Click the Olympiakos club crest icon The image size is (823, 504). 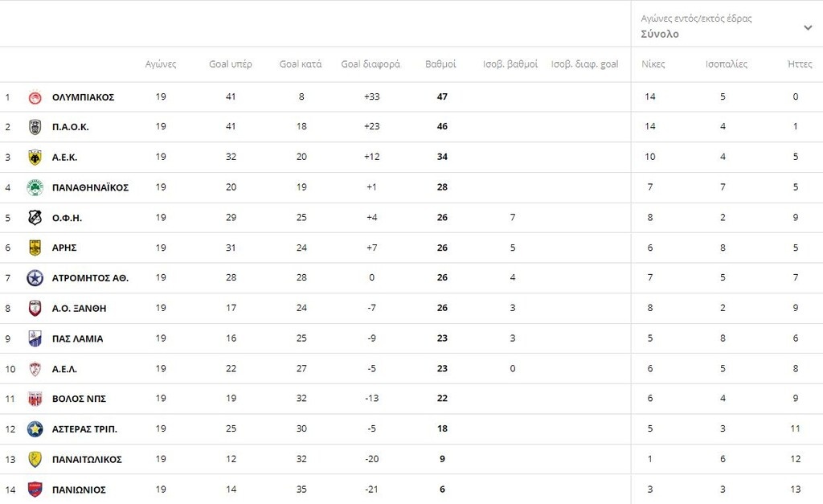35,97
